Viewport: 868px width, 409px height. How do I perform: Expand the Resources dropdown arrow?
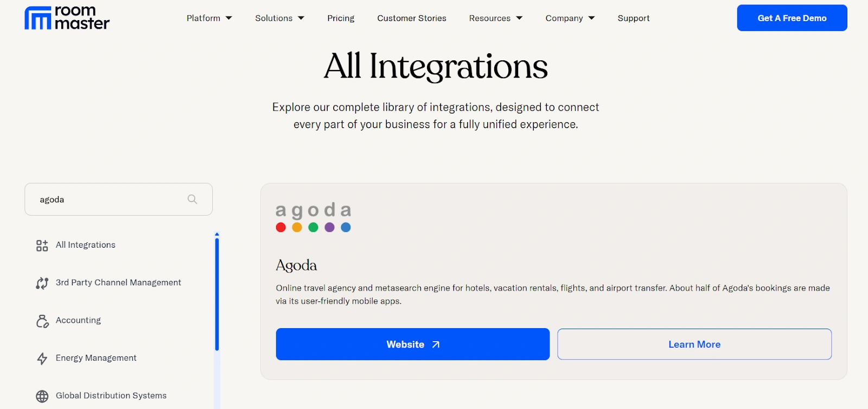click(519, 18)
